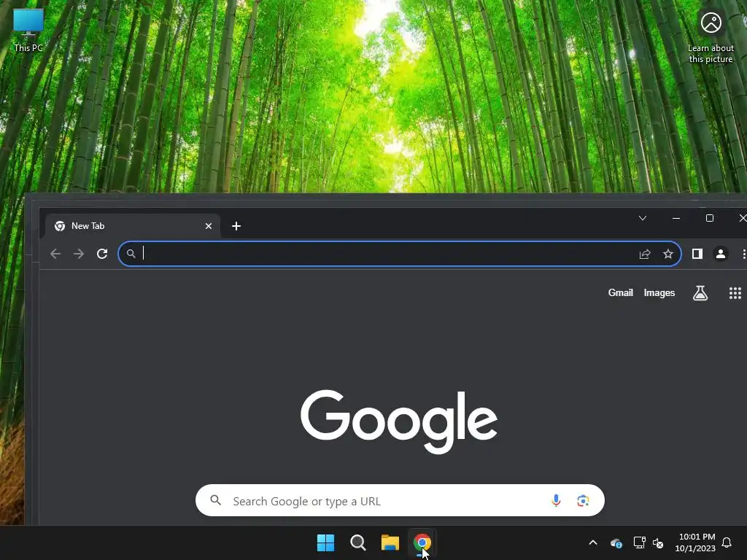Go back with the back arrow
Image resolution: width=747 pixels, height=560 pixels.
click(55, 254)
